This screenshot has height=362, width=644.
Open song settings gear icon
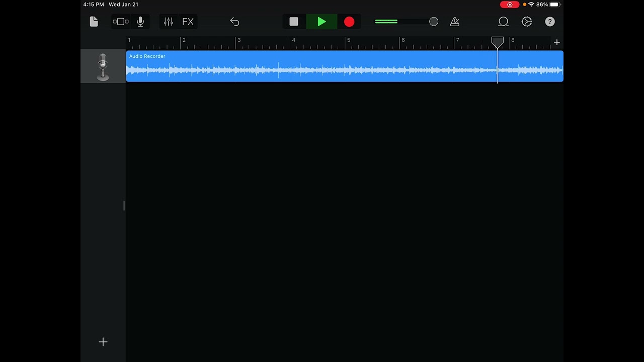click(527, 22)
